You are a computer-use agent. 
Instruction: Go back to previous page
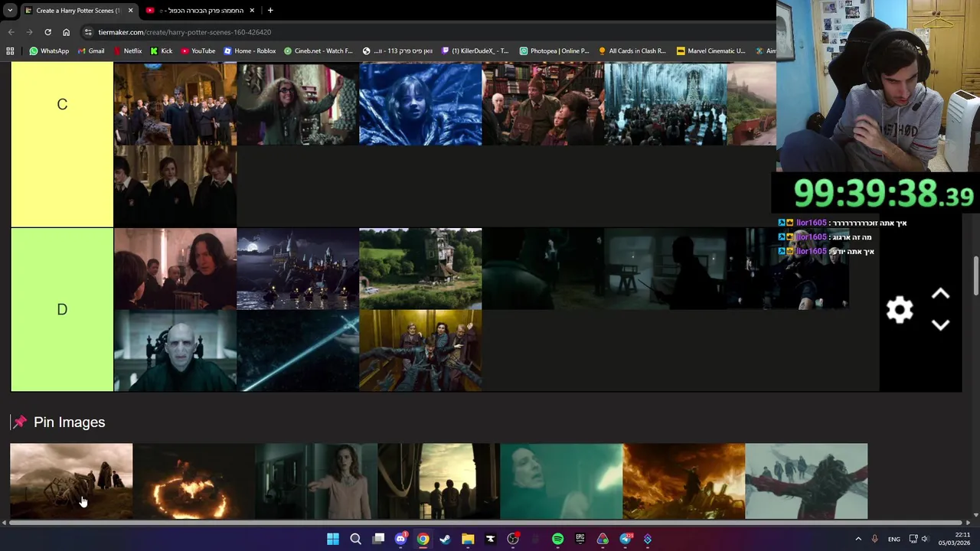click(x=11, y=32)
